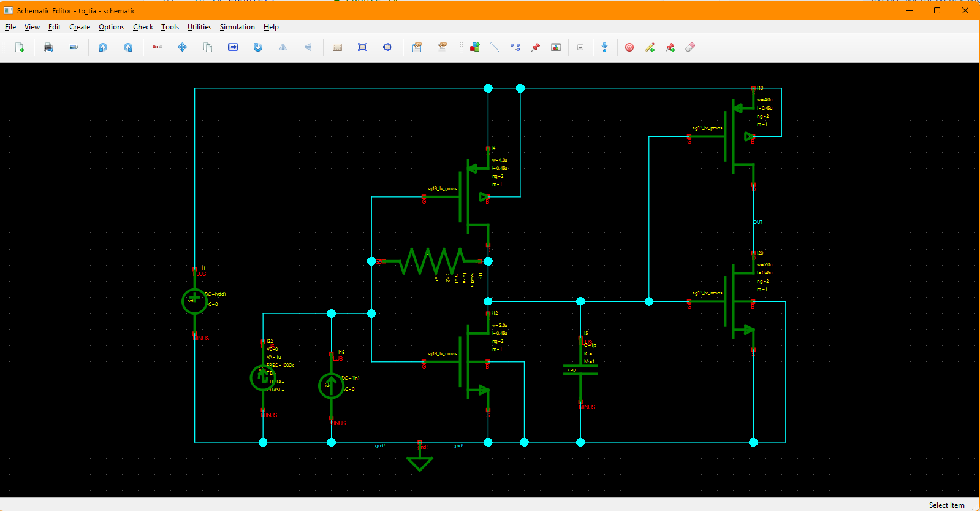Select the resistor symbol in schematic
The image size is (980, 511).
(x=431, y=261)
